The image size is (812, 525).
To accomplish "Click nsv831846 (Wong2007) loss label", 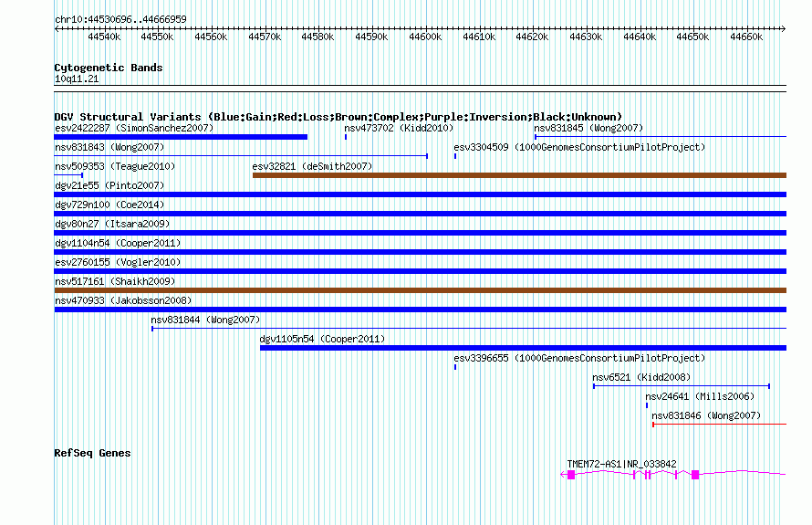I will coord(706,415).
